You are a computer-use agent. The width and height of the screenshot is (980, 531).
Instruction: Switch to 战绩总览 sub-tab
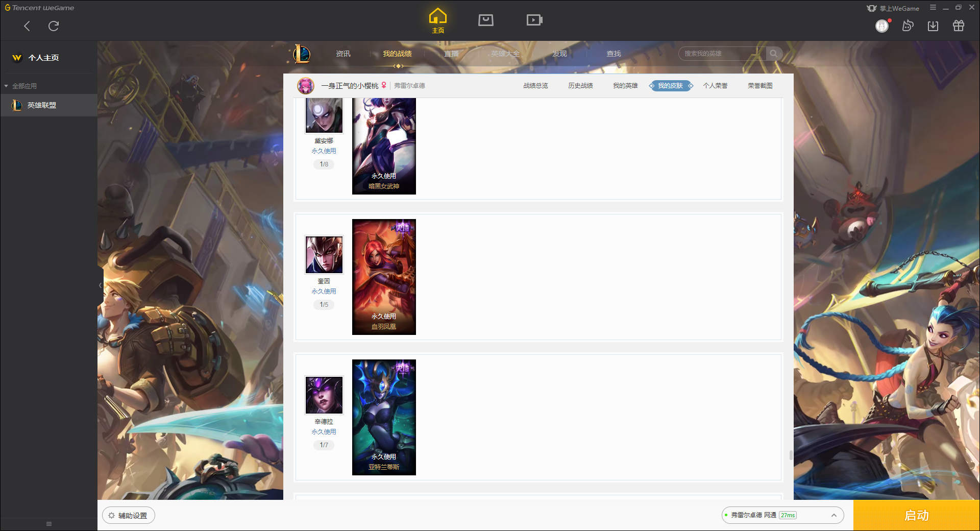coord(535,86)
